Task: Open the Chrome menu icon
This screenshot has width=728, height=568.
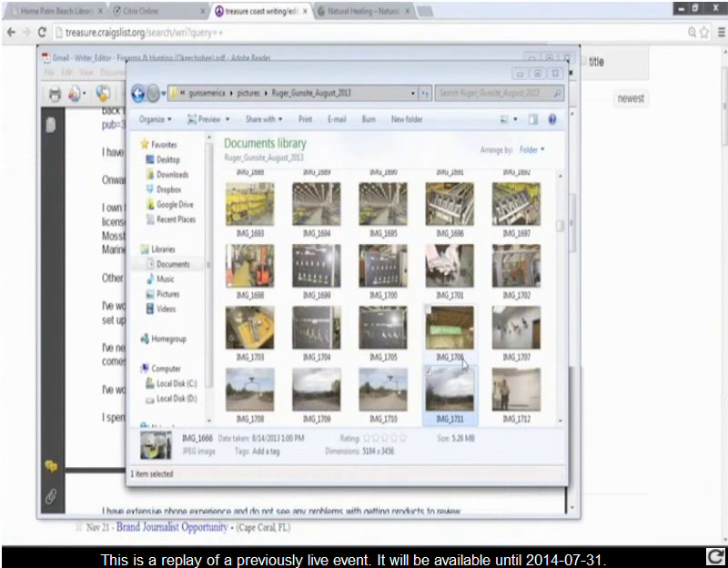Action: tap(721, 32)
